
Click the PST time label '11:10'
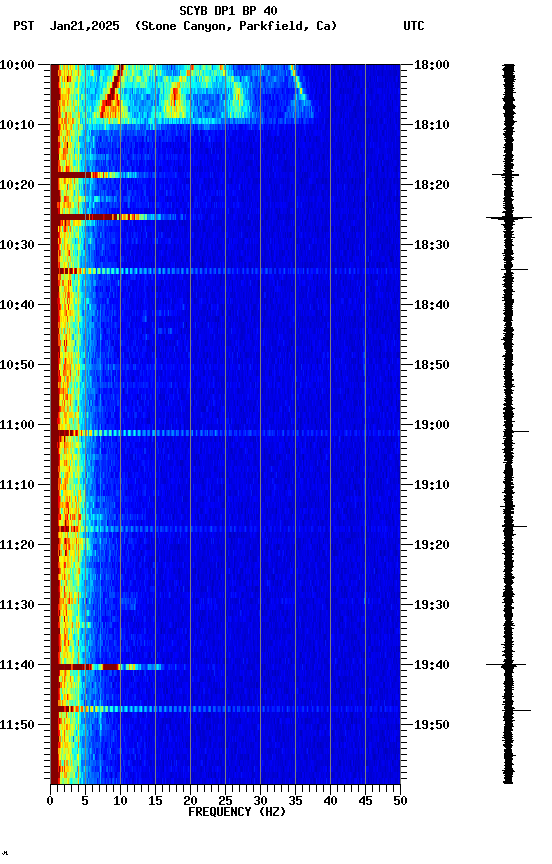pos(17,485)
